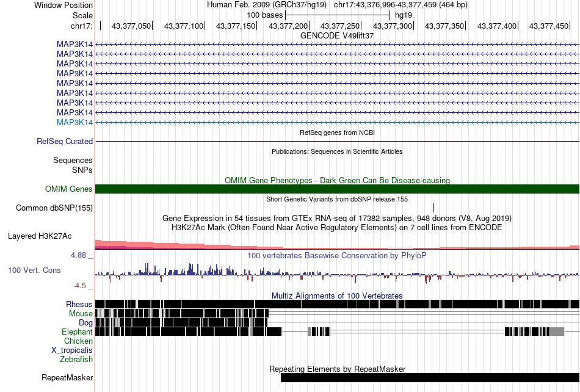Click the 4.88 conservation axis value
The image size is (580, 392).
pyautogui.click(x=78, y=255)
